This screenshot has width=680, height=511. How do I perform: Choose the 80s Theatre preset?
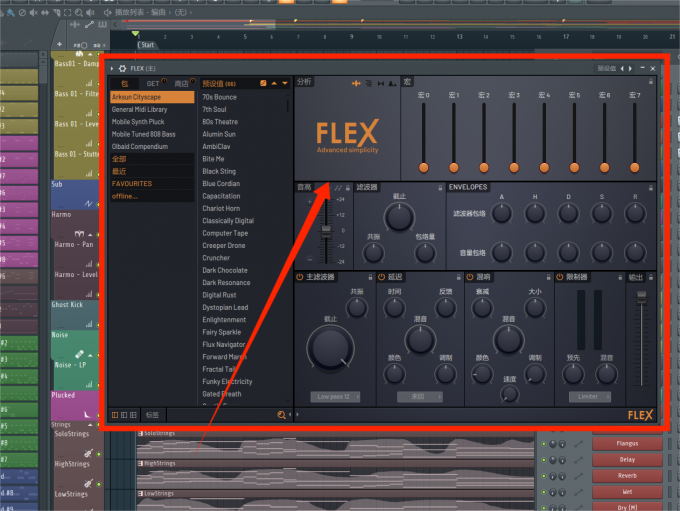tap(220, 122)
